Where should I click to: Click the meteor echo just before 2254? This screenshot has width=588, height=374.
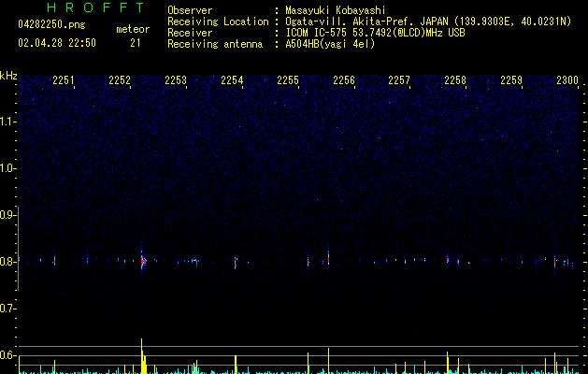point(236,262)
